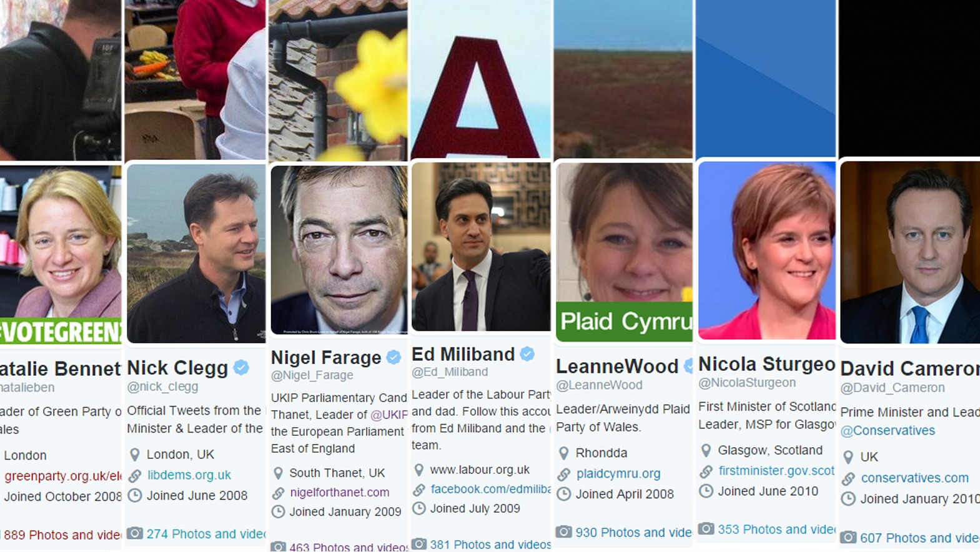Click Nick Clegg's verified badge icon

pyautogui.click(x=241, y=368)
